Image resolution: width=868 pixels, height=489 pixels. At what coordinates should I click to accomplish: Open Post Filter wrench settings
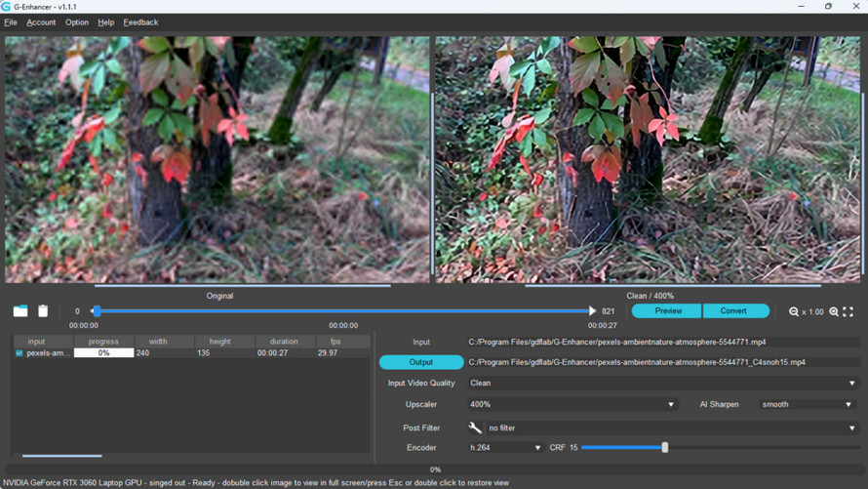475,428
